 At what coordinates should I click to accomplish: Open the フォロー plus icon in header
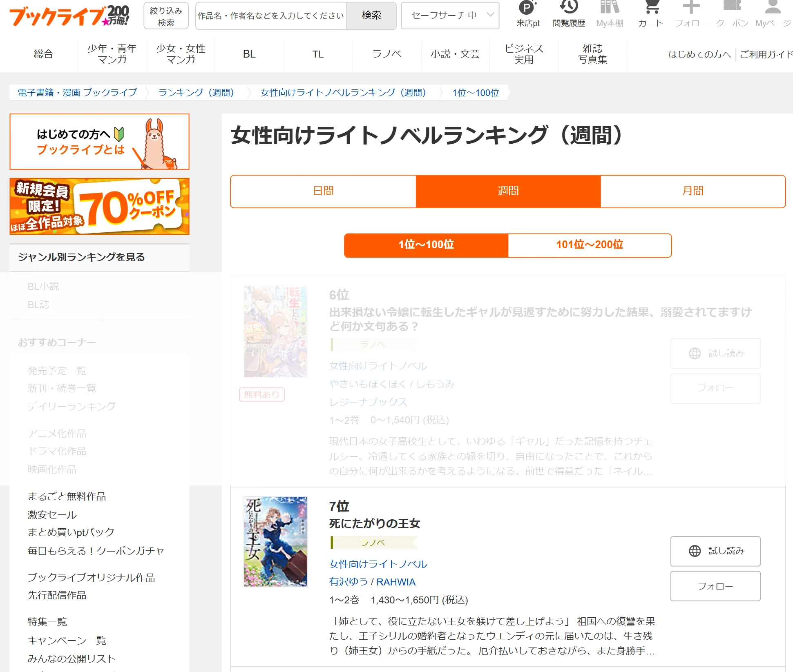pos(691,14)
